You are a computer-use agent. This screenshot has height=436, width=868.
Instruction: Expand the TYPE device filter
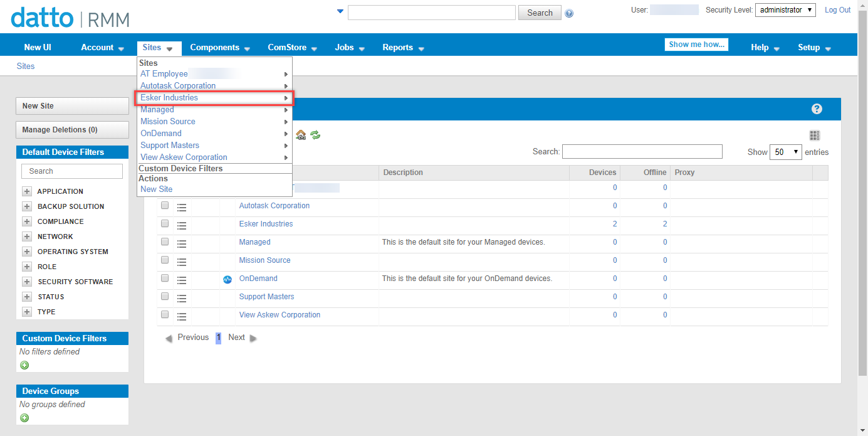tap(27, 312)
